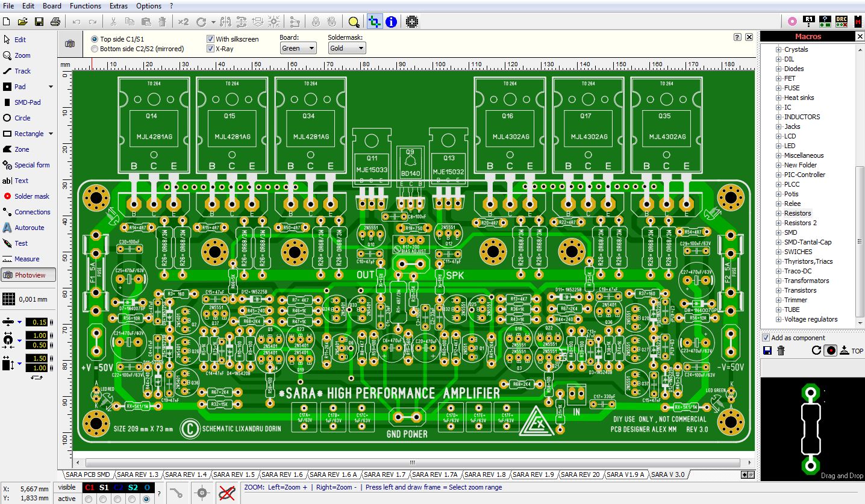Click the round raster pattern toolbar icon
Viewport: 865px width, 504px height.
(x=411, y=22)
